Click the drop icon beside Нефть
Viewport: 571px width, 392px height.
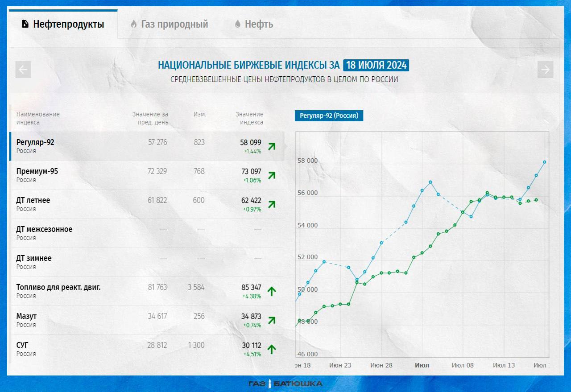point(238,24)
